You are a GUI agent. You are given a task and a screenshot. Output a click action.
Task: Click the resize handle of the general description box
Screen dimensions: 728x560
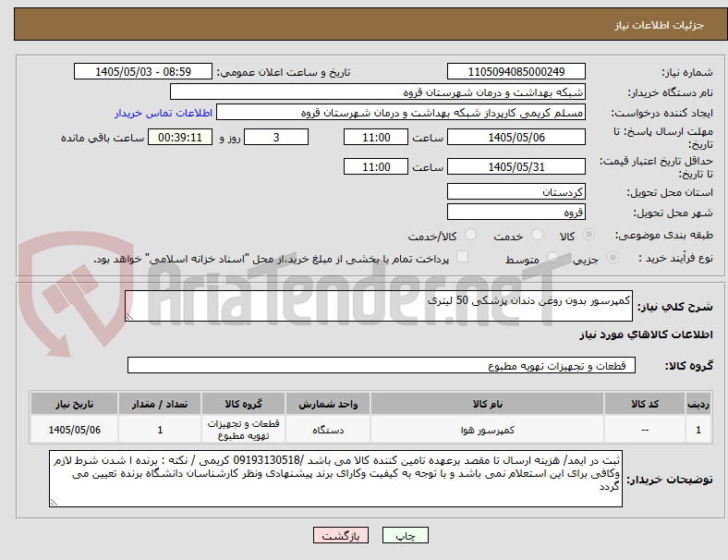pos(129,317)
